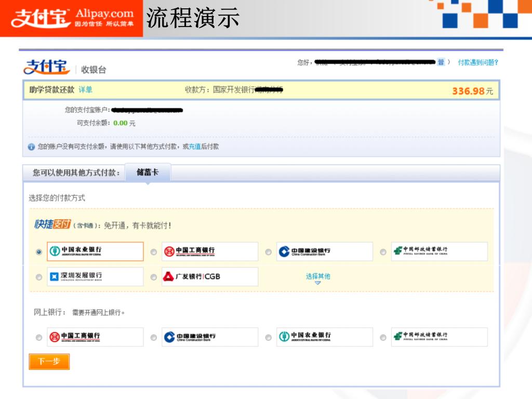Expand the 详单 loan repayment details
The width and height of the screenshot is (532, 399).
(85, 90)
